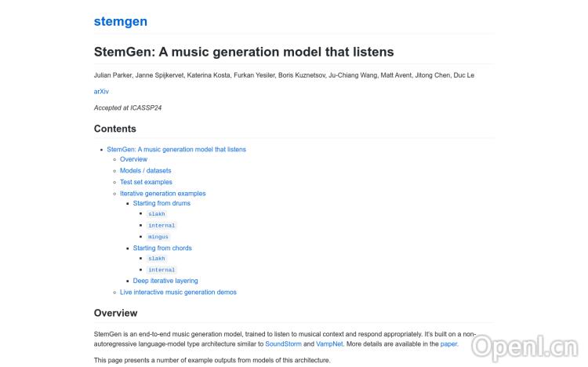Open Live interactive music generation demos

(x=178, y=292)
